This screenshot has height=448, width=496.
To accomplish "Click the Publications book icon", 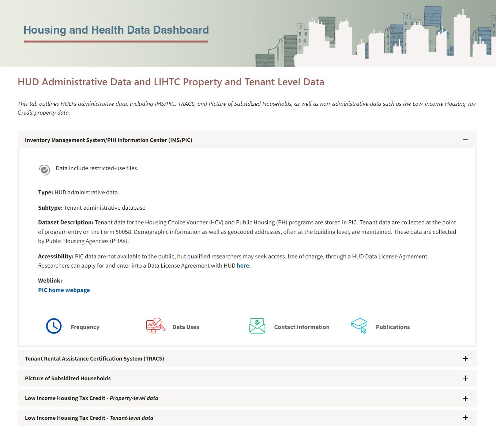I will pos(359,325).
